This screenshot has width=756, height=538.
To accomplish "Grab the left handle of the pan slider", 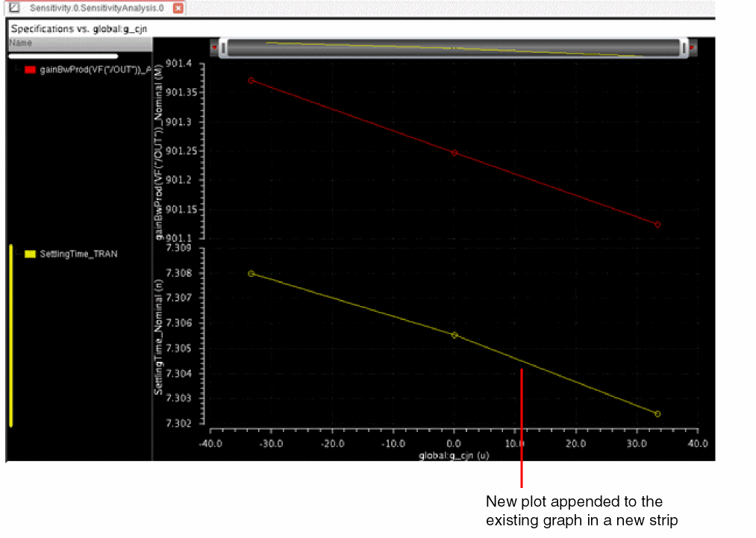I will tap(223, 49).
